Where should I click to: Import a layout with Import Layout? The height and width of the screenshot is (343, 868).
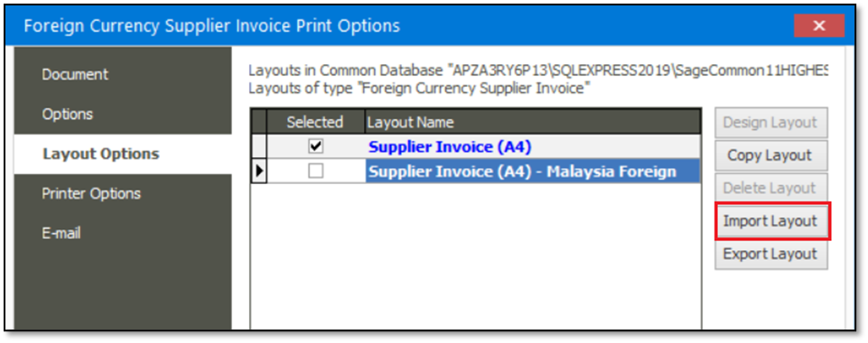[770, 221]
